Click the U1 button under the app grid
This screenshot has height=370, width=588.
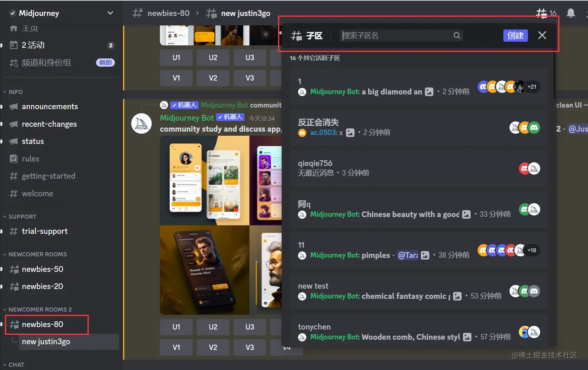(x=176, y=327)
